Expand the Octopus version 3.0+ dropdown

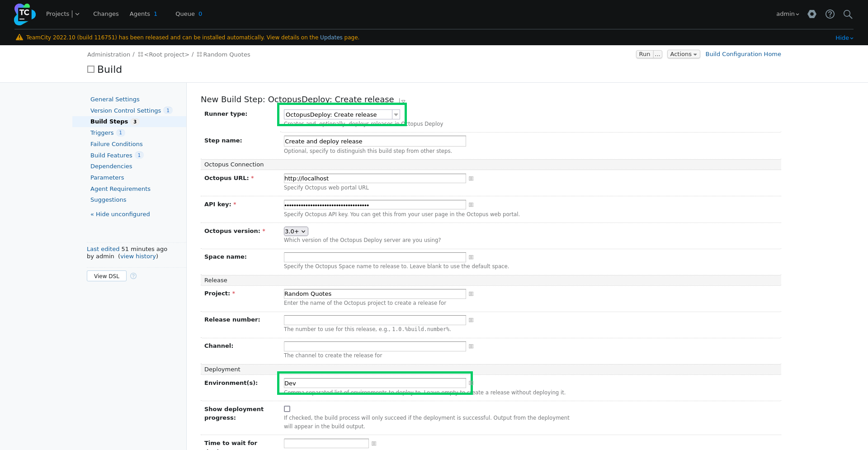click(x=296, y=231)
